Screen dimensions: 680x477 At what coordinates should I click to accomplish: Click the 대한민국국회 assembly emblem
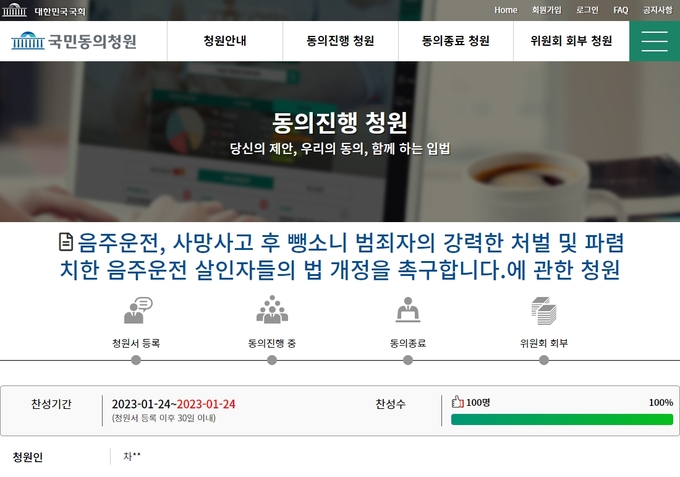(x=14, y=10)
